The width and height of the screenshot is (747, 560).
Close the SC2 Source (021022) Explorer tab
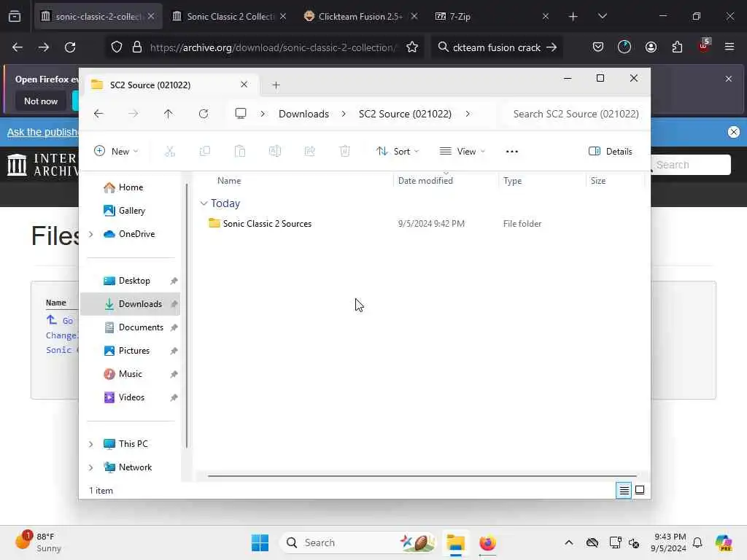click(x=244, y=85)
